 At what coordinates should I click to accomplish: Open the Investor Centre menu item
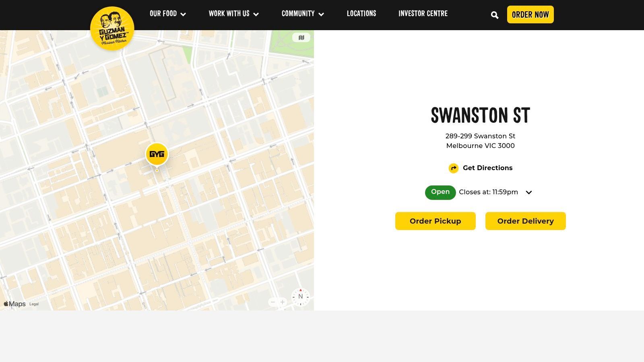tap(423, 14)
